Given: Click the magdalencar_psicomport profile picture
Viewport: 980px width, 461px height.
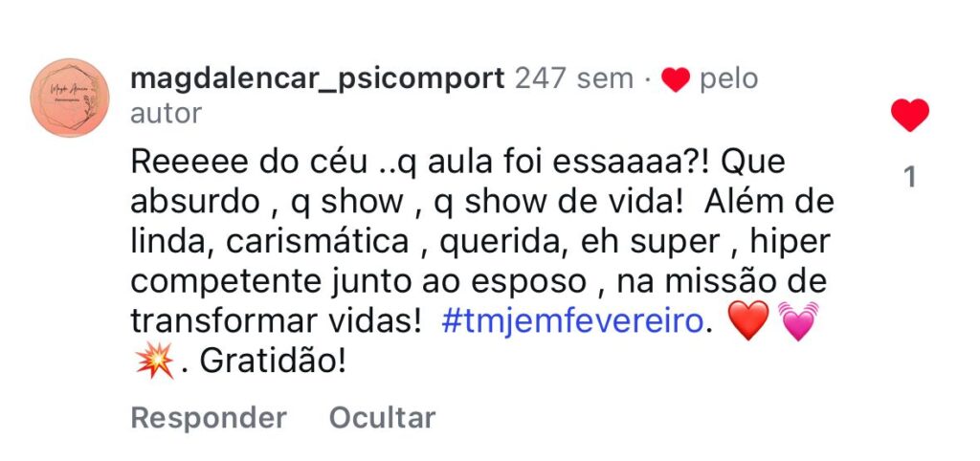Looking at the screenshot, I should click(x=70, y=98).
